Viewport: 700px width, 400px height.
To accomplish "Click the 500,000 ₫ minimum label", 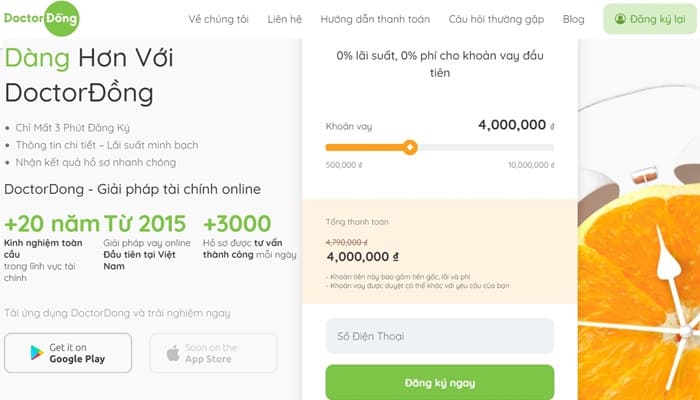I will [x=343, y=165].
